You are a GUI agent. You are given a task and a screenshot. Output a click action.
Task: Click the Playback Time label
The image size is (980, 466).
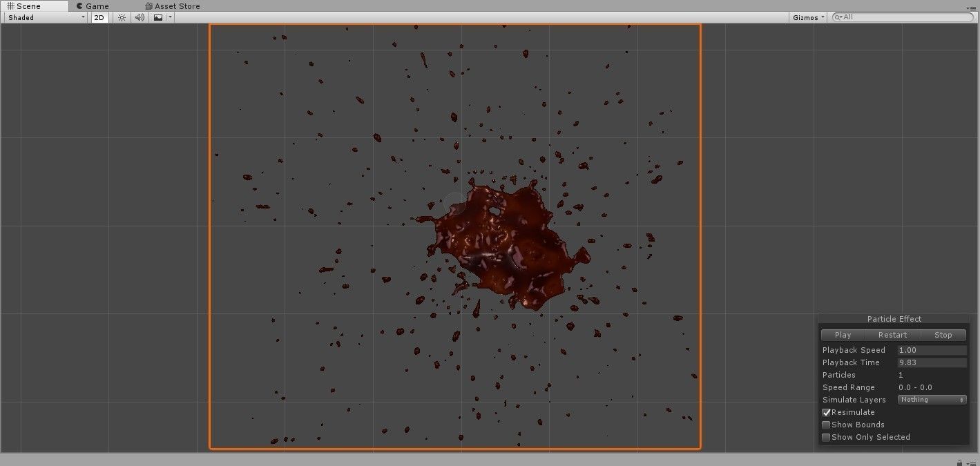851,362
